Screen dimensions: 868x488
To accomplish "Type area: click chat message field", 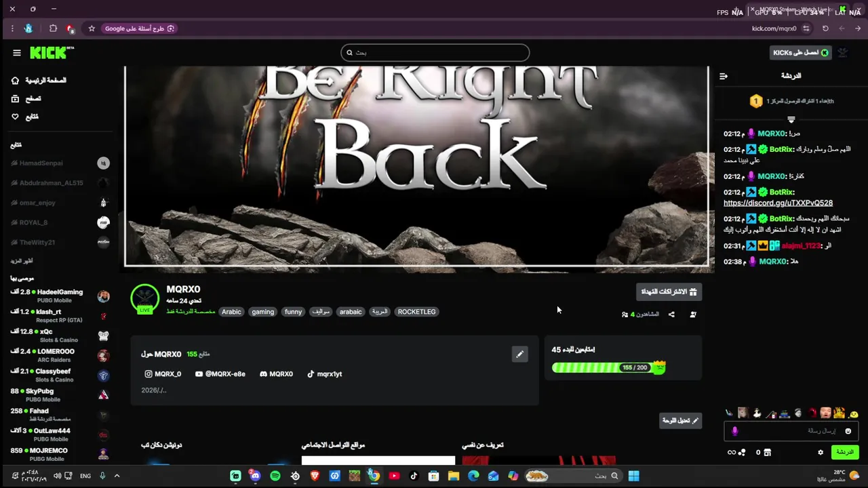I will (791, 431).
